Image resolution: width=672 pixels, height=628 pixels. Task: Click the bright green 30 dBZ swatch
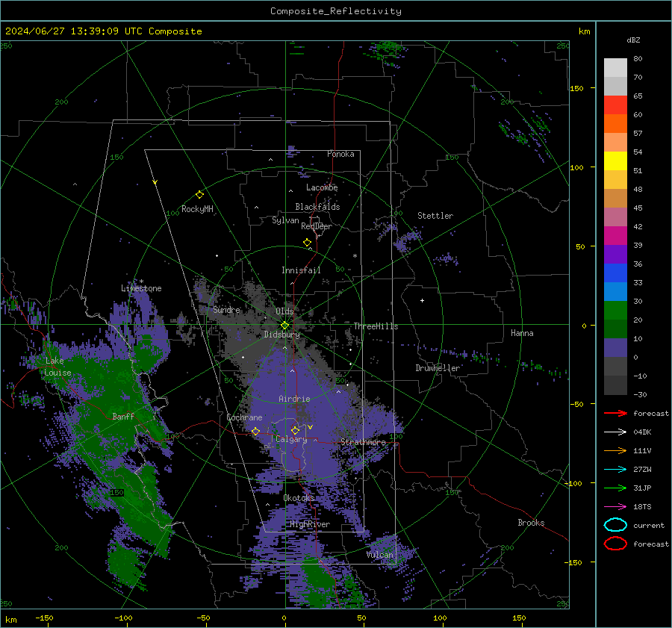coord(615,311)
